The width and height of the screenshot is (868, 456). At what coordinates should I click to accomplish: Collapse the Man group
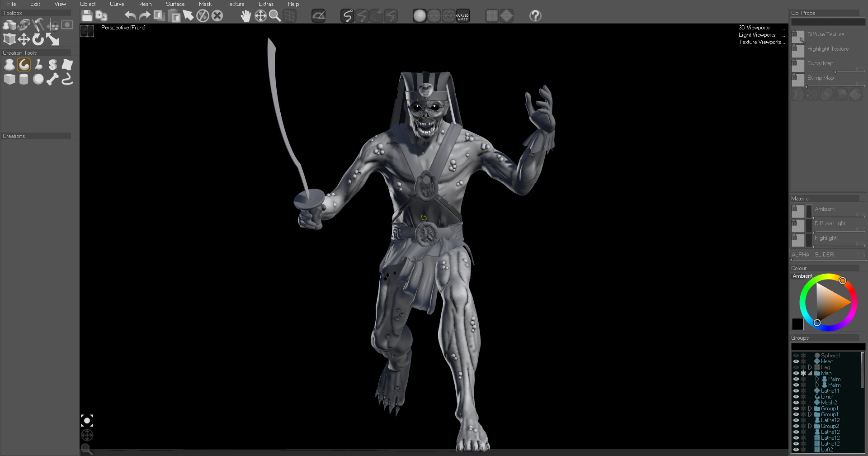pos(810,373)
